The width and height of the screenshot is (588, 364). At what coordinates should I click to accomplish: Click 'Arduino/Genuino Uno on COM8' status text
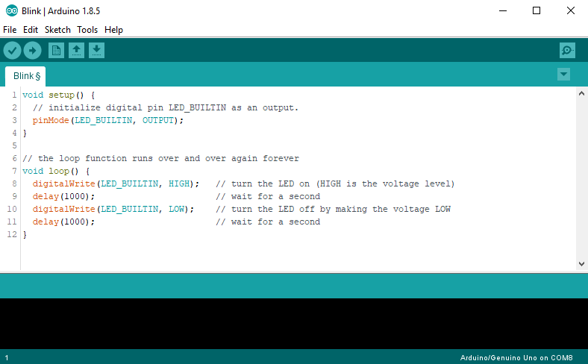click(x=516, y=357)
